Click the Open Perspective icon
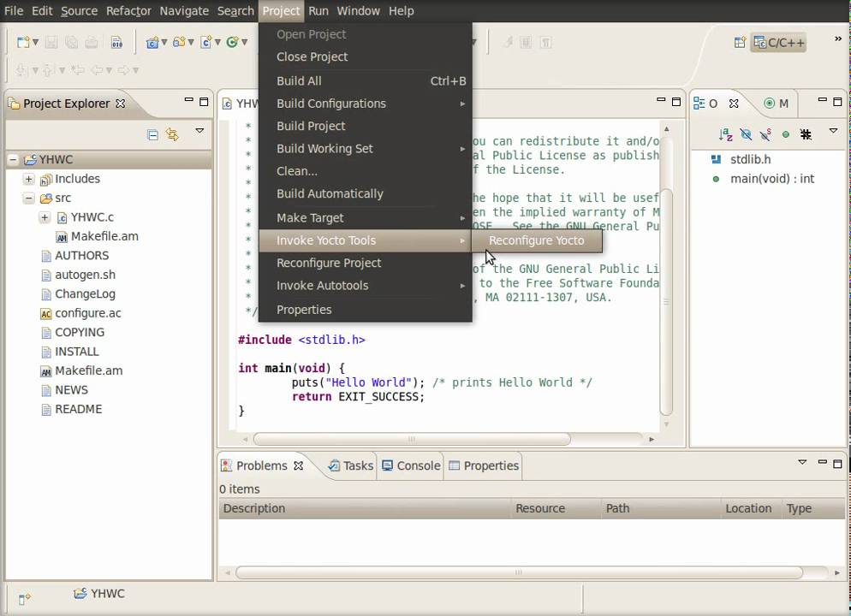 point(739,42)
